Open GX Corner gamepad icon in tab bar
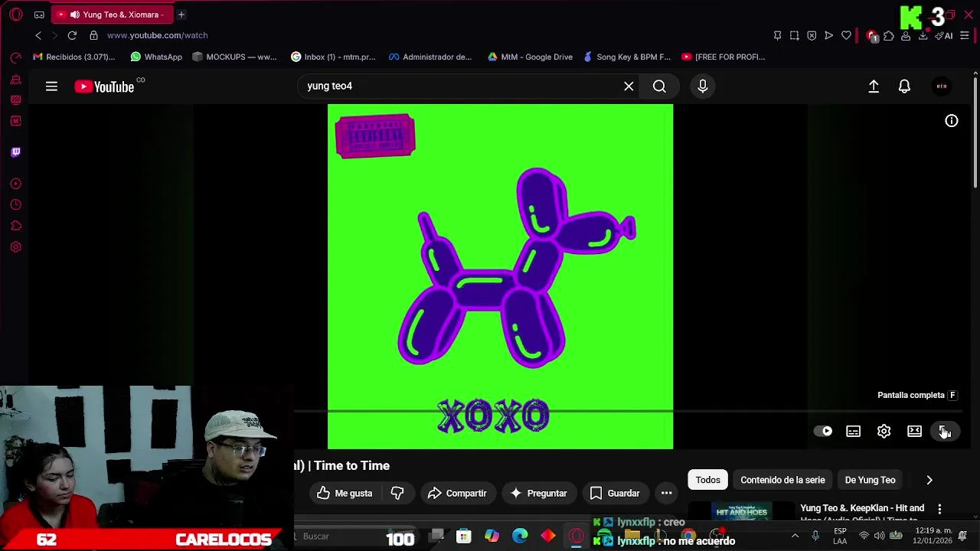The image size is (980, 551). tap(39, 15)
